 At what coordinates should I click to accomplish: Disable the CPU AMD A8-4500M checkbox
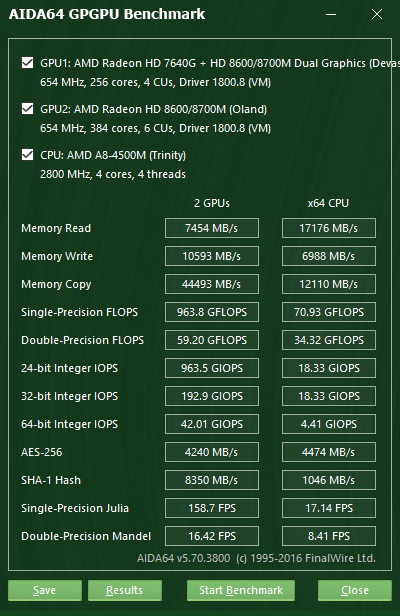[28, 155]
